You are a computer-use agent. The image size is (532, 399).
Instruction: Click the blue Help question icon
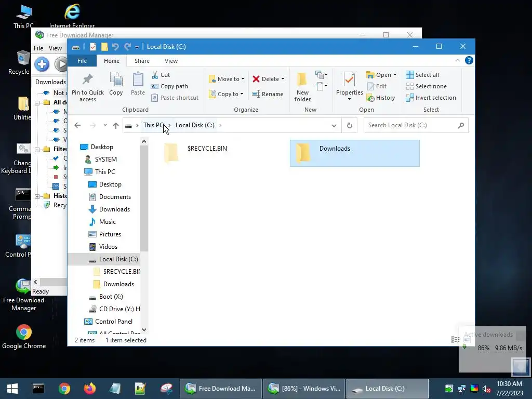pyautogui.click(x=469, y=60)
